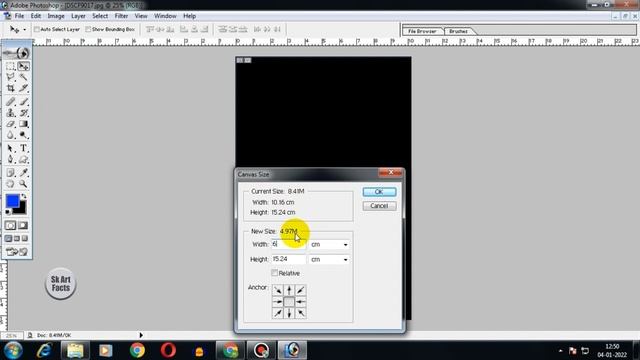Select the Eyedropper tool
The image size is (640, 360).
23,173
